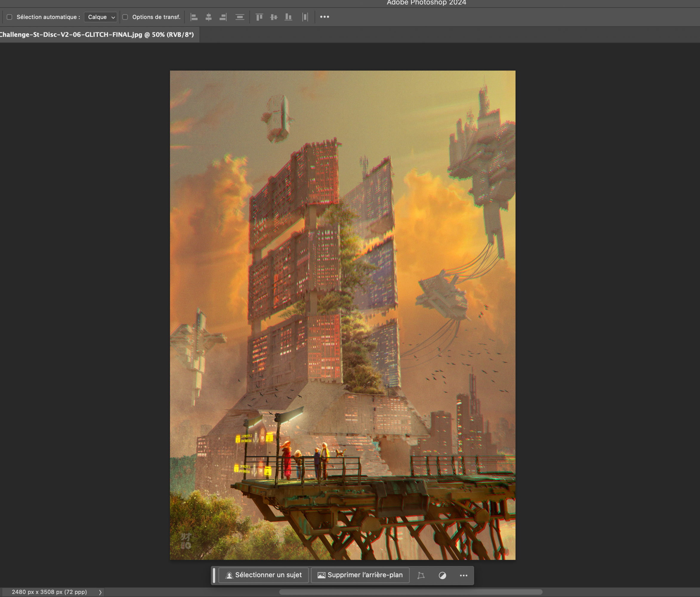Click the align top edges icon
The height and width of the screenshot is (597, 700).
[x=259, y=17]
